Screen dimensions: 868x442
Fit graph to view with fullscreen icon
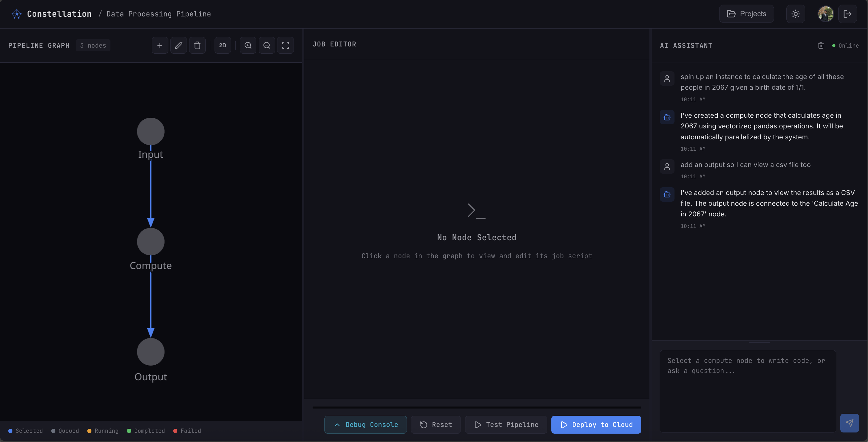[x=285, y=46]
